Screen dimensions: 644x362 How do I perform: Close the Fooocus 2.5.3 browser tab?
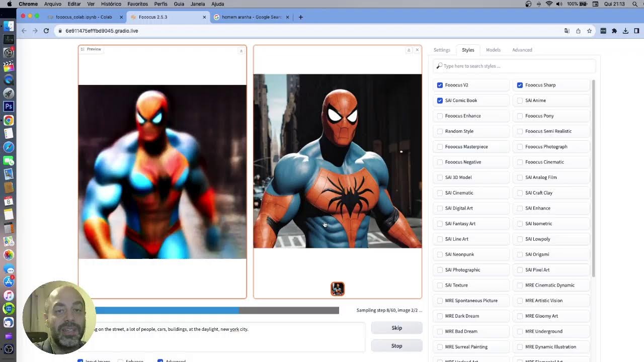click(204, 17)
